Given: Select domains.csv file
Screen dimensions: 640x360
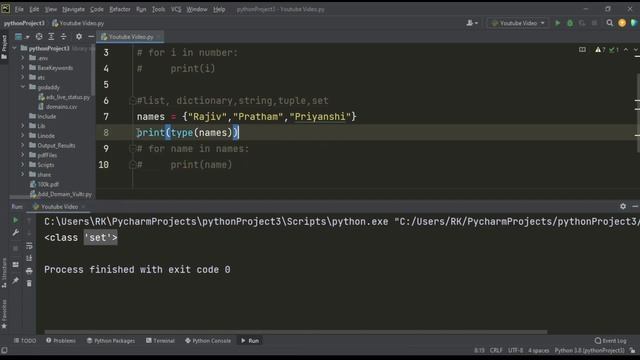Looking at the screenshot, I should 58,107.
